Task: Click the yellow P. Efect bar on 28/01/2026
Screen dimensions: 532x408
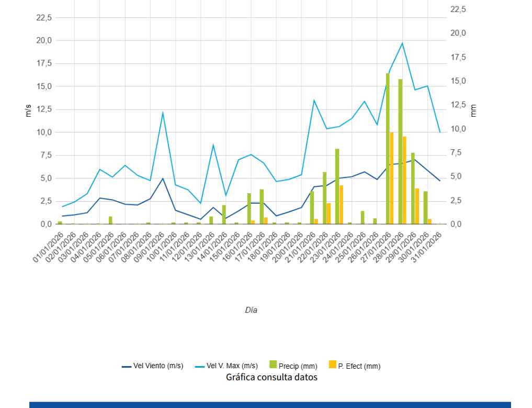Action: tap(404, 180)
